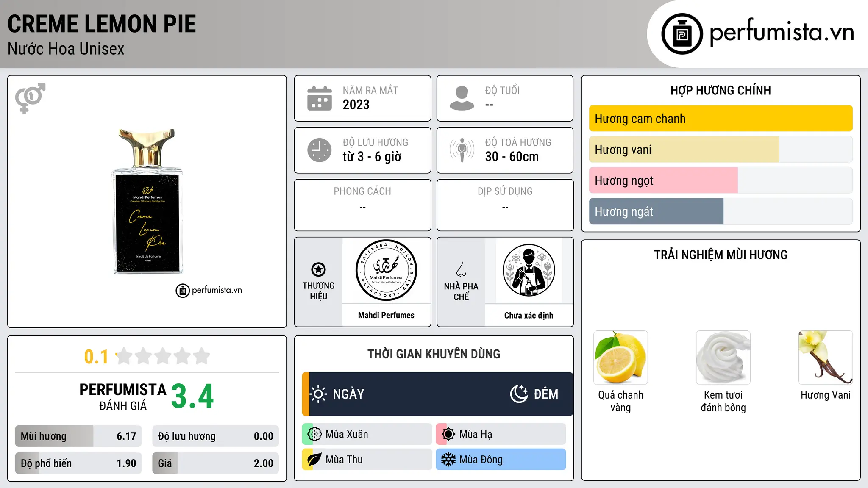
Task: Select the Mùa Hạ season tile
Action: 501,434
